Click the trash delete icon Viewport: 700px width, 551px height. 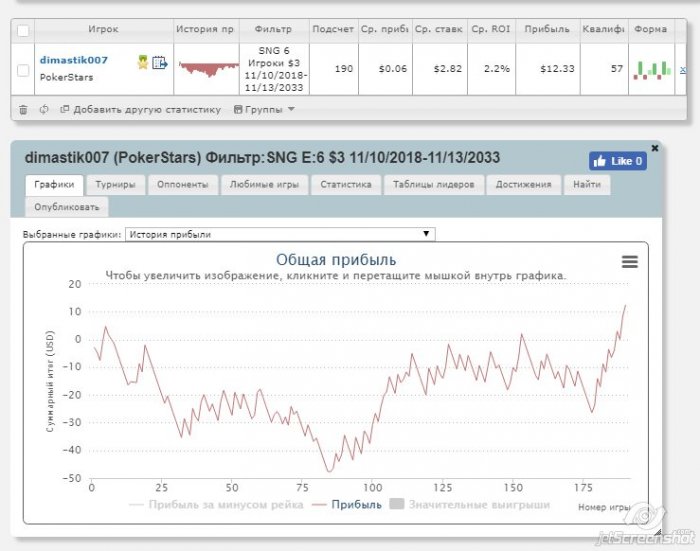pos(23,109)
